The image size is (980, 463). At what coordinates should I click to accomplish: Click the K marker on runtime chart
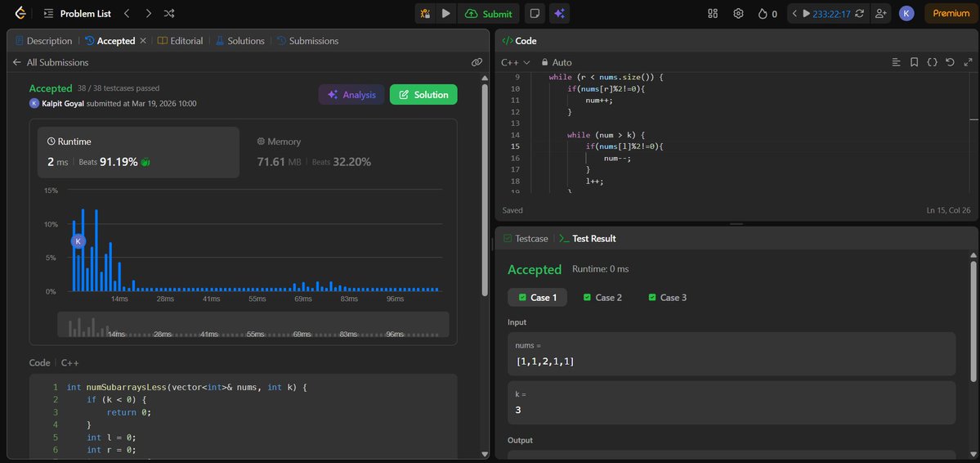pos(78,240)
